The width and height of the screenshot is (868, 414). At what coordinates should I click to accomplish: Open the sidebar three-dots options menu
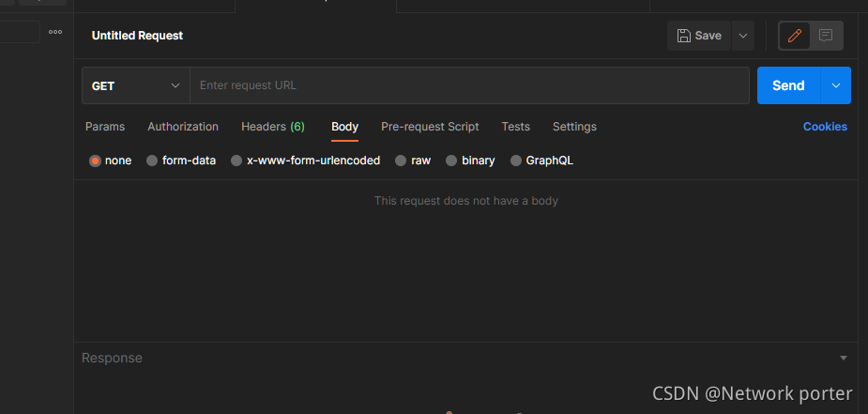55,32
